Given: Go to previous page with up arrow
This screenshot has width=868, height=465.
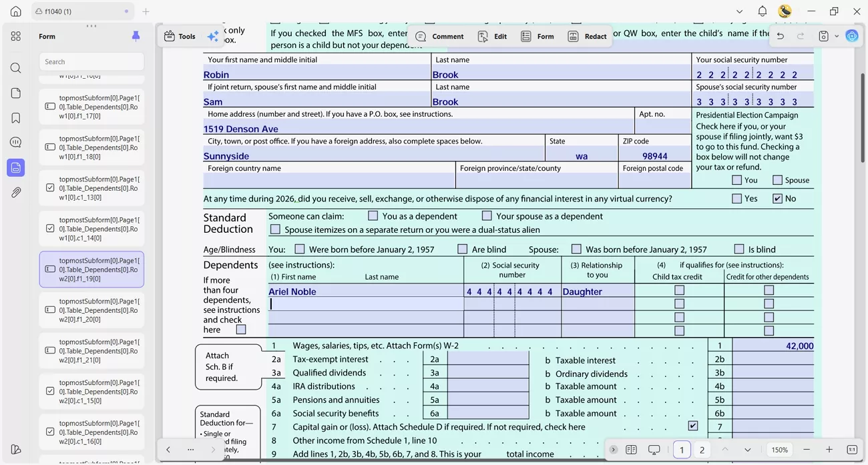Looking at the screenshot, I should pyautogui.click(x=725, y=450).
